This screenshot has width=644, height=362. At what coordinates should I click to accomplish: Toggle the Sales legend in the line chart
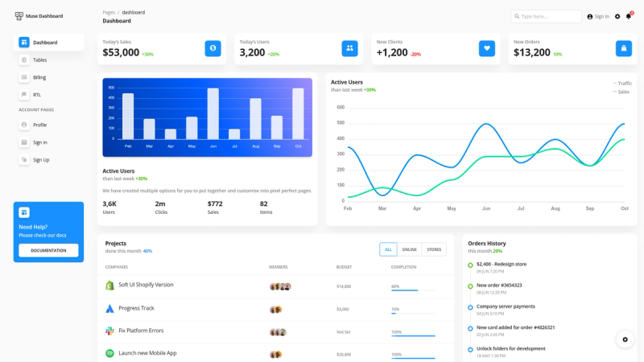click(621, 92)
